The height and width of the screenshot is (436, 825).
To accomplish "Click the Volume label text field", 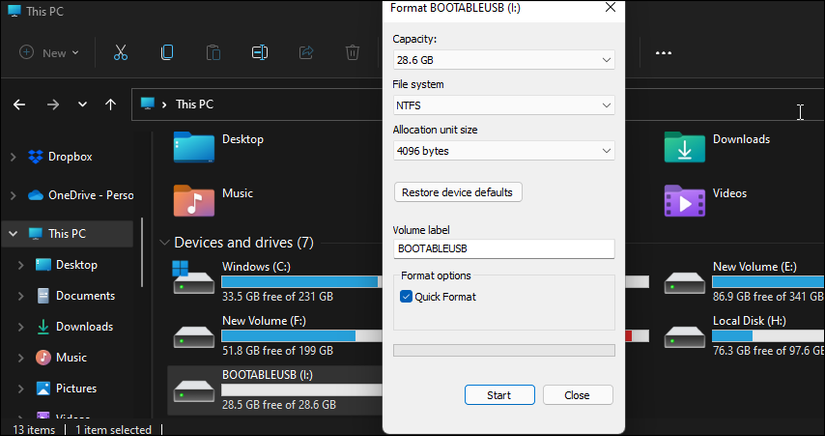I will pyautogui.click(x=504, y=248).
